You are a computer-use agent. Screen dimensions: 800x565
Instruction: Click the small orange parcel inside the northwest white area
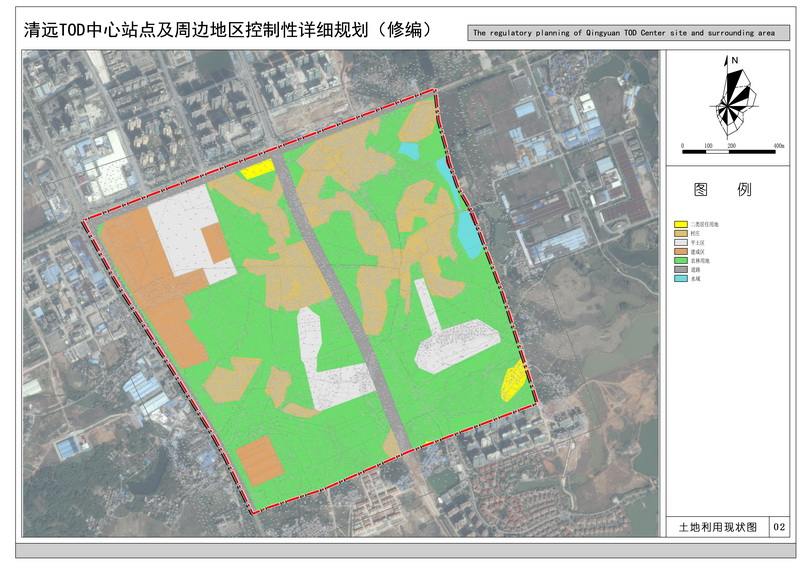(x=215, y=243)
